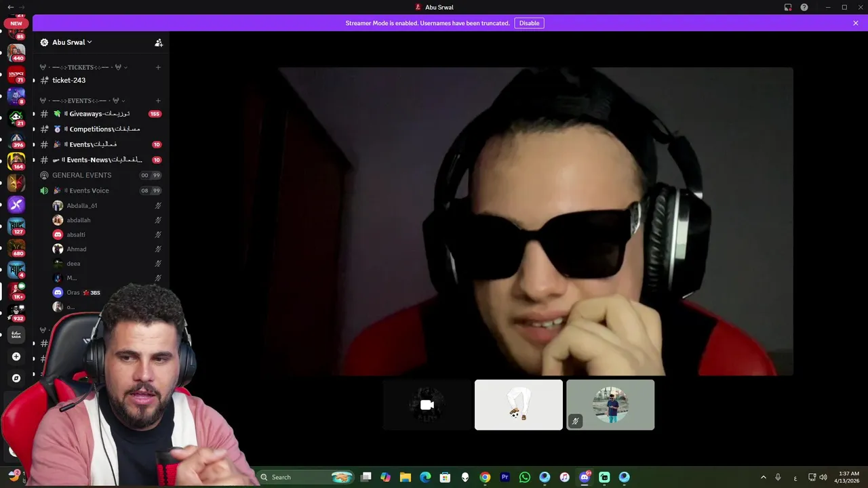The width and height of the screenshot is (868, 488).
Task: Open the server with the 932 badge
Action: 16,312
